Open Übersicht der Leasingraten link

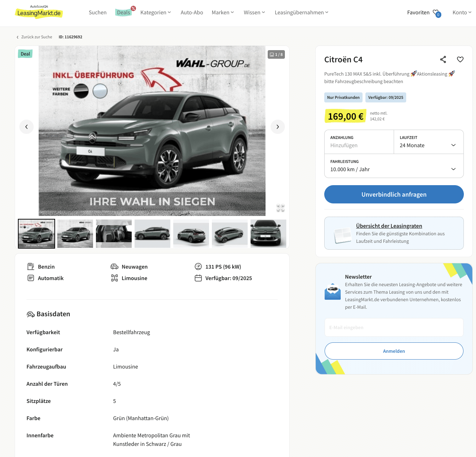389,226
